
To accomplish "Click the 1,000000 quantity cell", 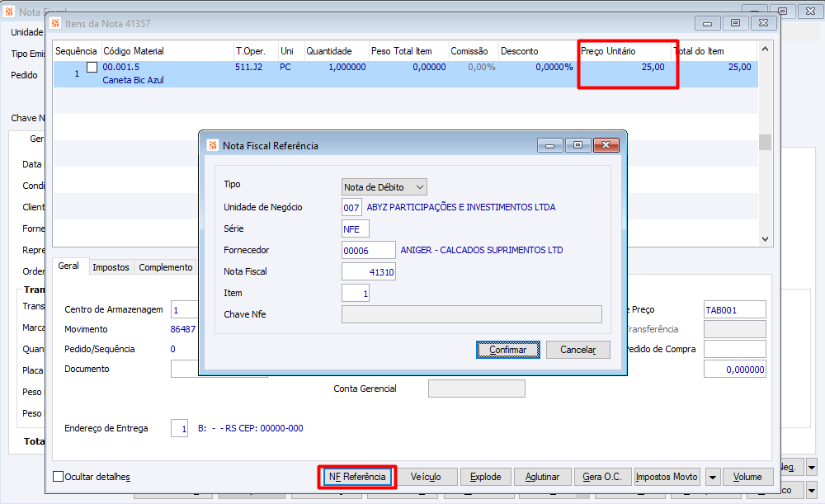I will point(347,68).
